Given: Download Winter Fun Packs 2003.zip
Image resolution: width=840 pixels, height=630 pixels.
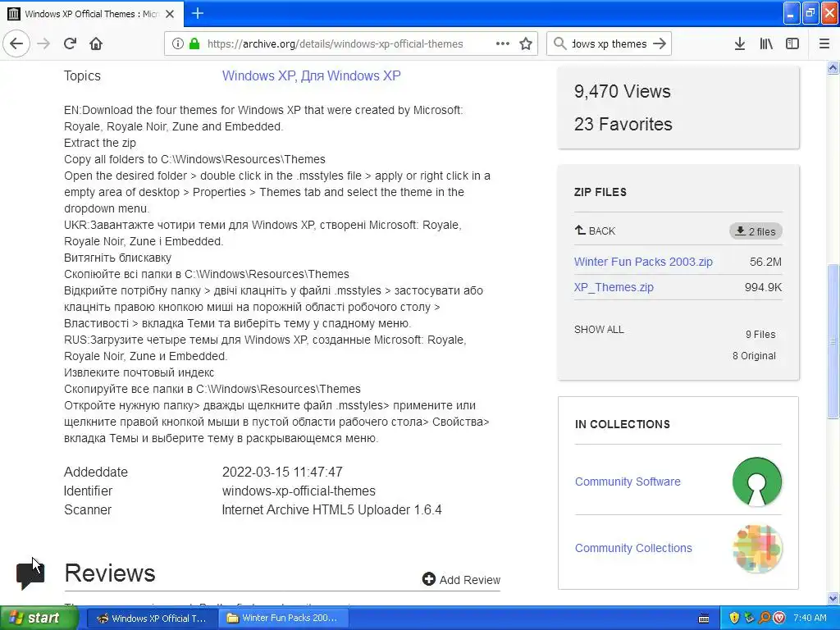Looking at the screenshot, I should click(x=643, y=262).
